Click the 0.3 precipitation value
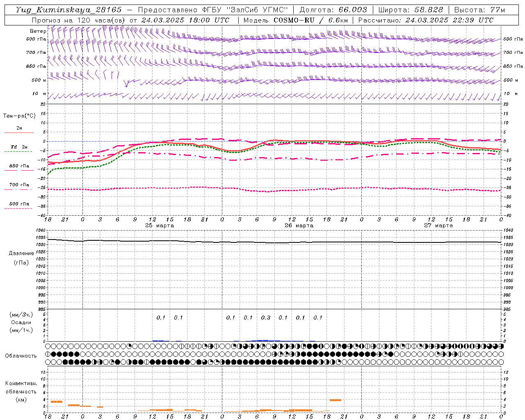 click(266, 317)
